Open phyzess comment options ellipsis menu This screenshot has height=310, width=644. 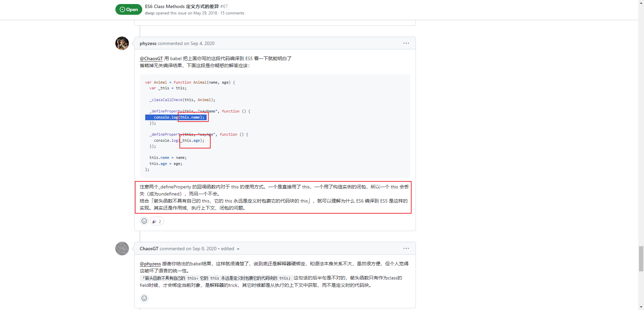point(406,43)
